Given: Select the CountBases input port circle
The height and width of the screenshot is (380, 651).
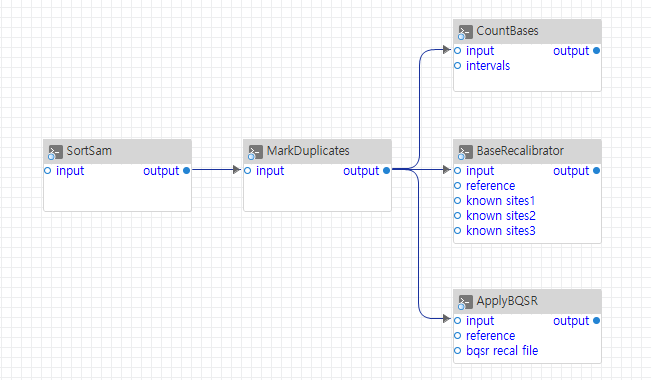Looking at the screenshot, I should tap(458, 51).
